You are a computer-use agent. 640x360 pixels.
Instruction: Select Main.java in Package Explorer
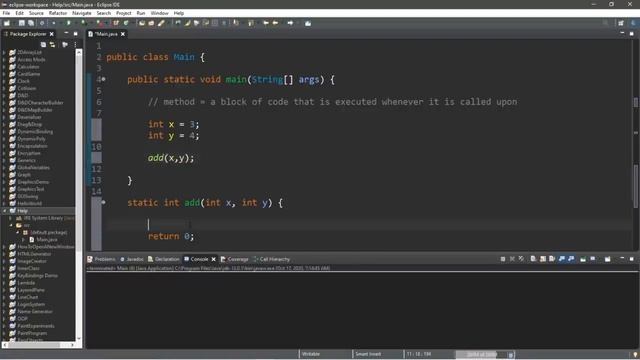pyautogui.click(x=43, y=240)
